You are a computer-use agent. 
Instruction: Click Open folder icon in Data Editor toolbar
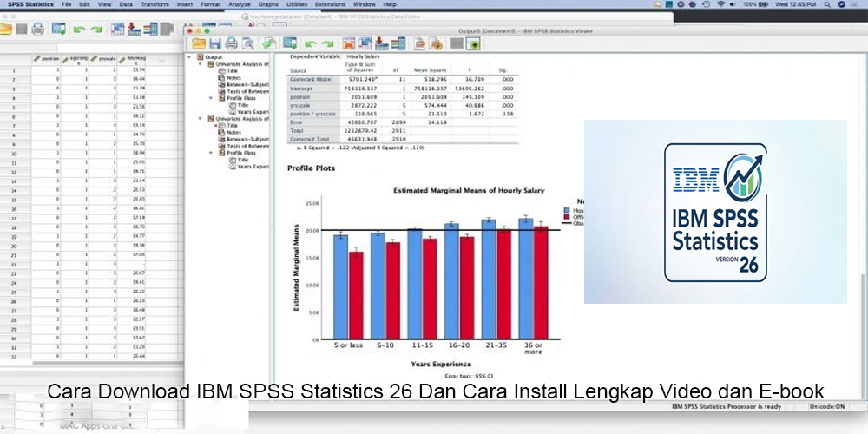5,29
